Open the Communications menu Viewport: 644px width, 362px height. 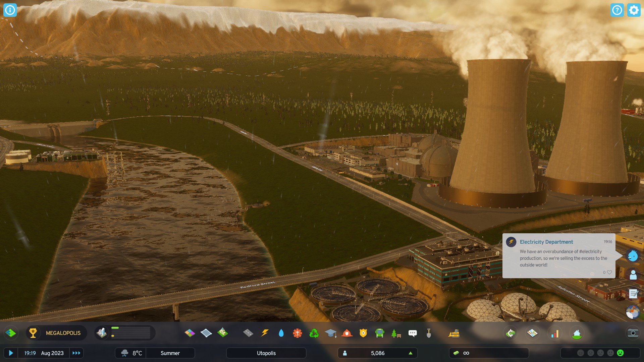point(413,333)
